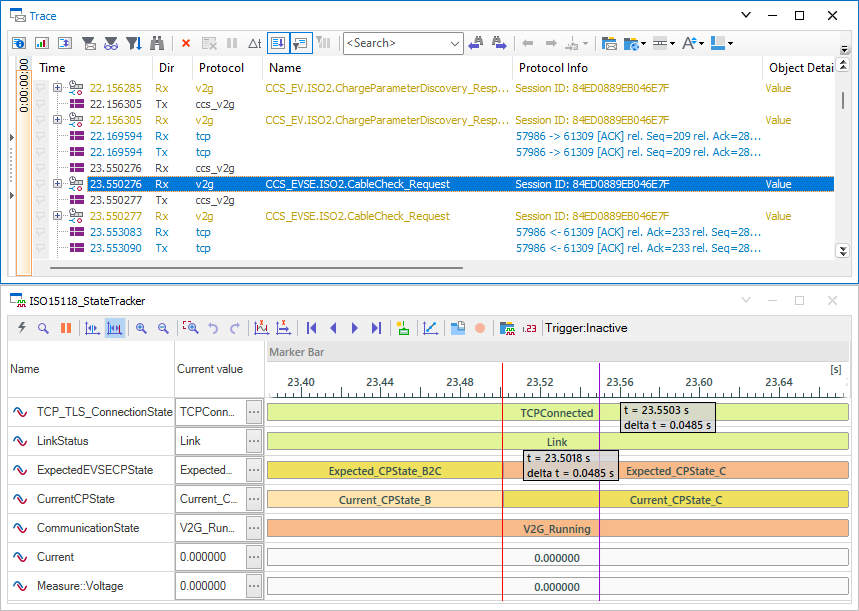This screenshot has height=611, width=859.
Task: Click the Trace vertical scrollbar thumb
Action: pos(843,100)
